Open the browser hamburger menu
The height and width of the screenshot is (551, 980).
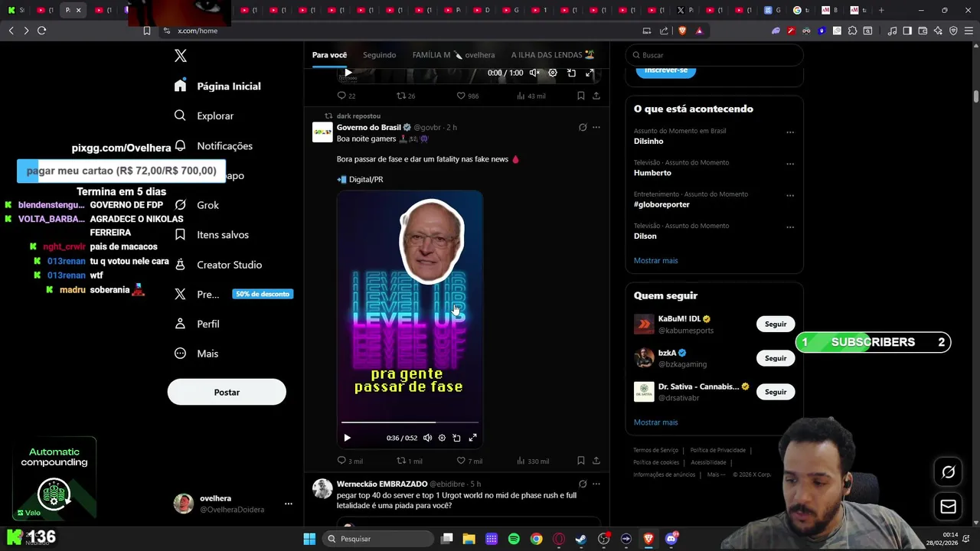click(969, 31)
